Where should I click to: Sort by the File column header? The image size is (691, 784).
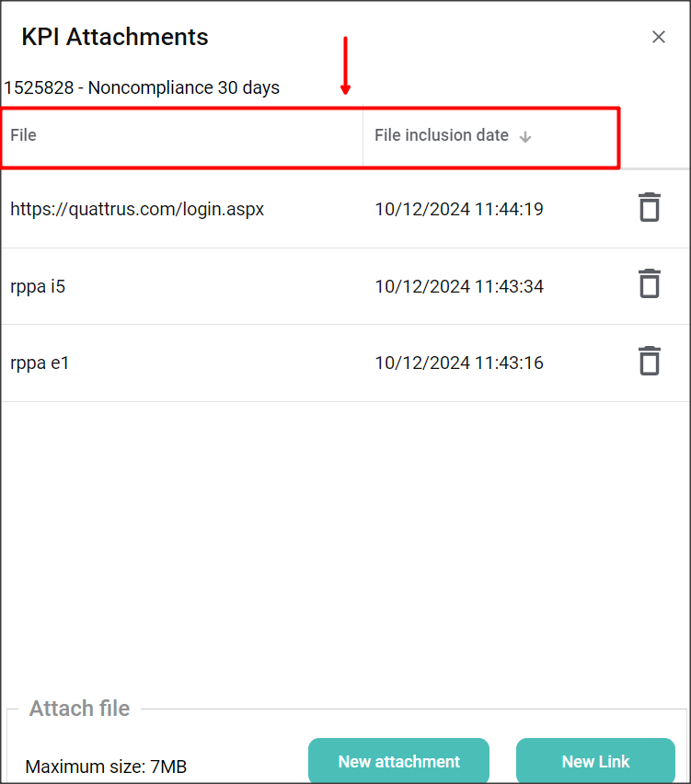24,135
